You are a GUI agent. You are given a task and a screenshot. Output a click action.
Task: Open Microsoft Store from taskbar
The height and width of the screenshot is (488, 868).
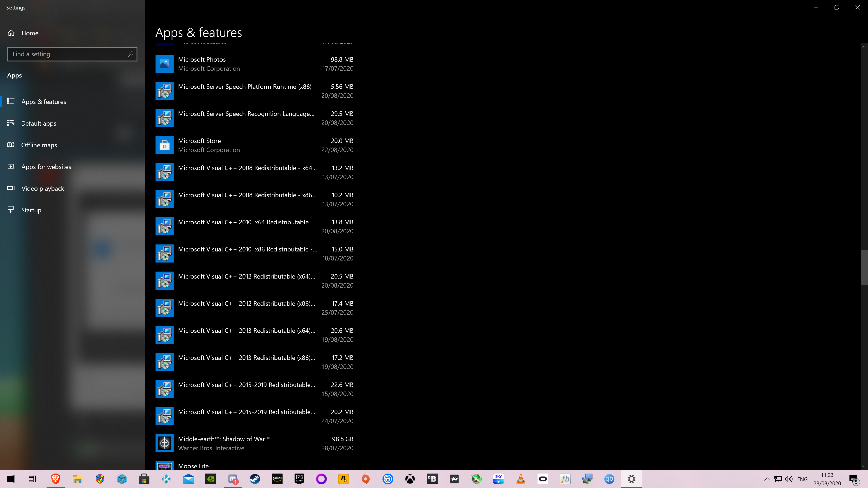[144, 479]
